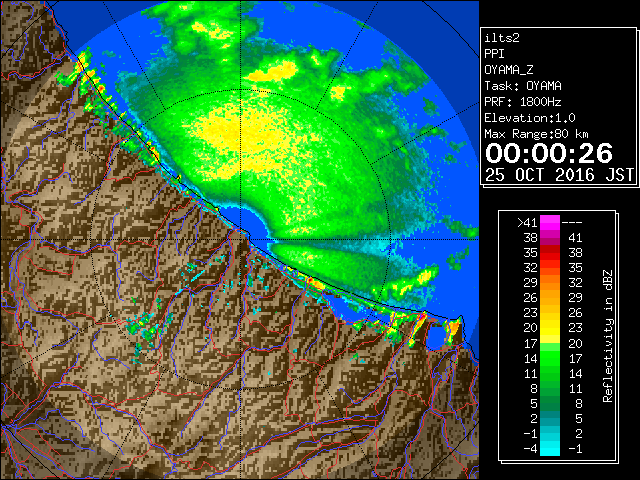Click the magenta >41 dBZ color swatch
Viewport: 640px width, 480px height.
point(550,222)
